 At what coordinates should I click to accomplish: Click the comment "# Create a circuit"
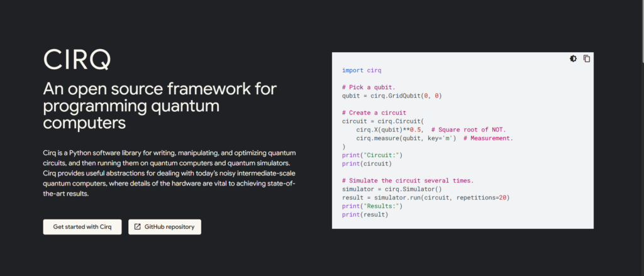pos(374,113)
